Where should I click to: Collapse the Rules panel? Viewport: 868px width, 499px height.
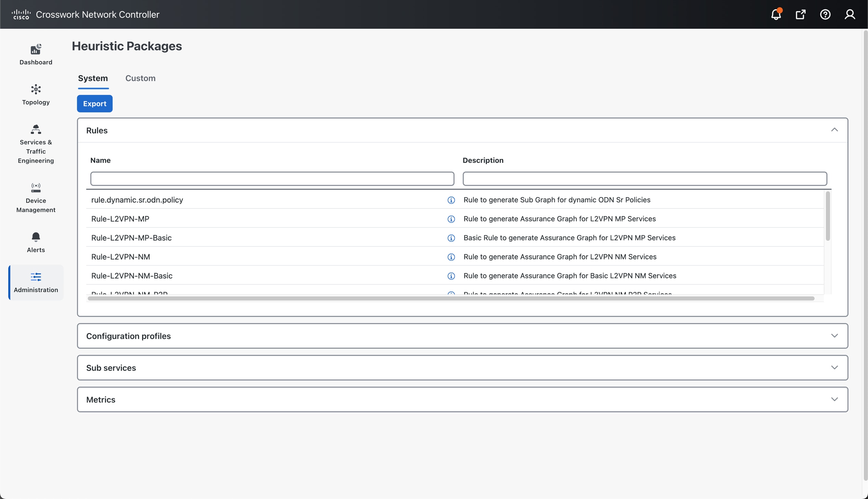coord(834,130)
